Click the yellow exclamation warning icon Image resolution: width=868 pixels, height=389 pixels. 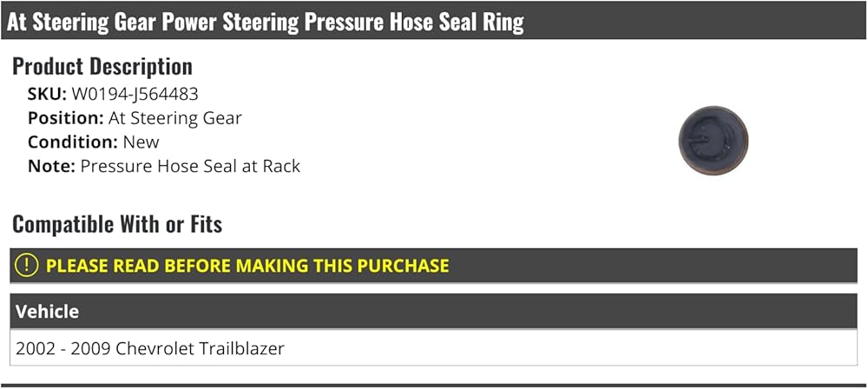tap(27, 266)
